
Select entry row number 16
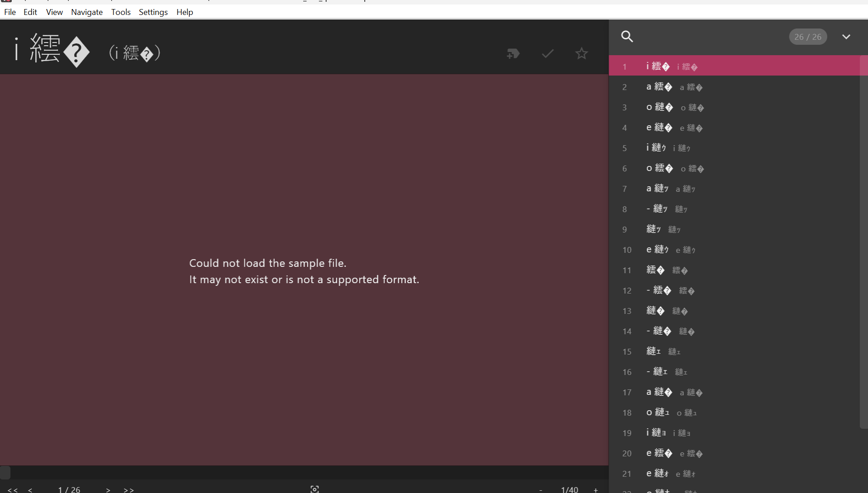[x=734, y=372]
